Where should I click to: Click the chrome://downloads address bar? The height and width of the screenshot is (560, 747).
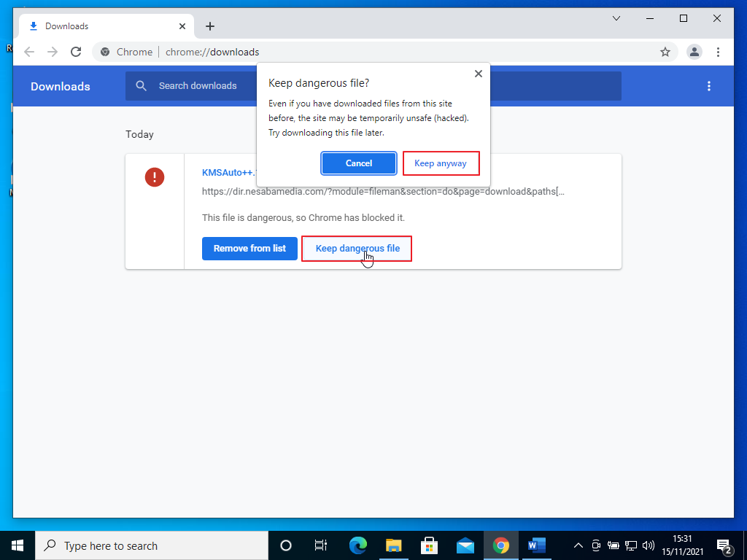point(384,52)
